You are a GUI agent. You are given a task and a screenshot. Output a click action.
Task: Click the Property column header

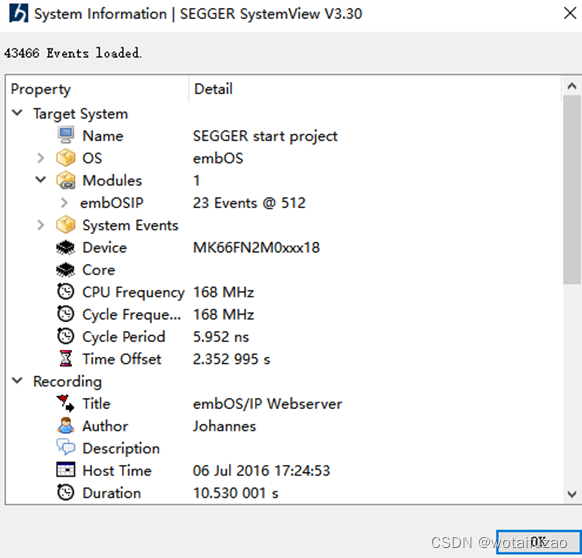pyautogui.click(x=97, y=89)
